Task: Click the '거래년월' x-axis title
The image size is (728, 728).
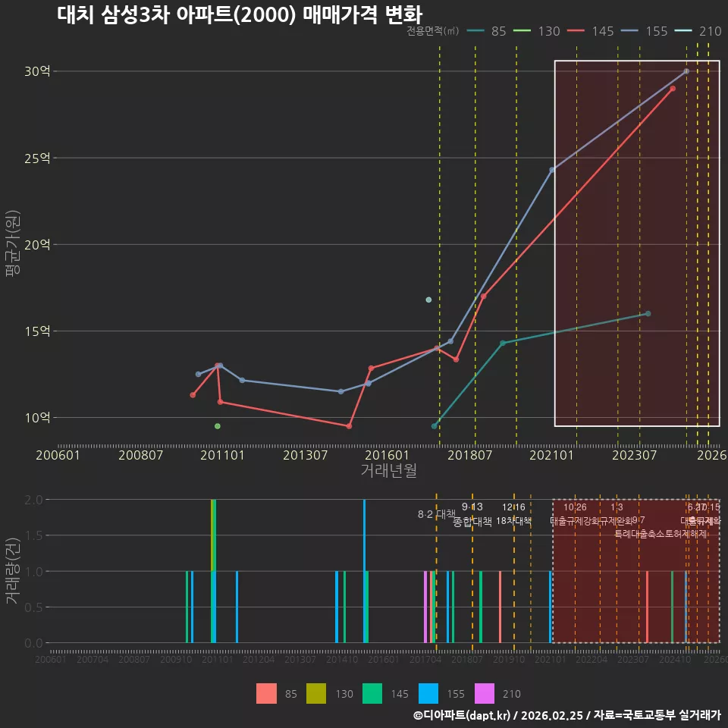Action: pos(388,470)
